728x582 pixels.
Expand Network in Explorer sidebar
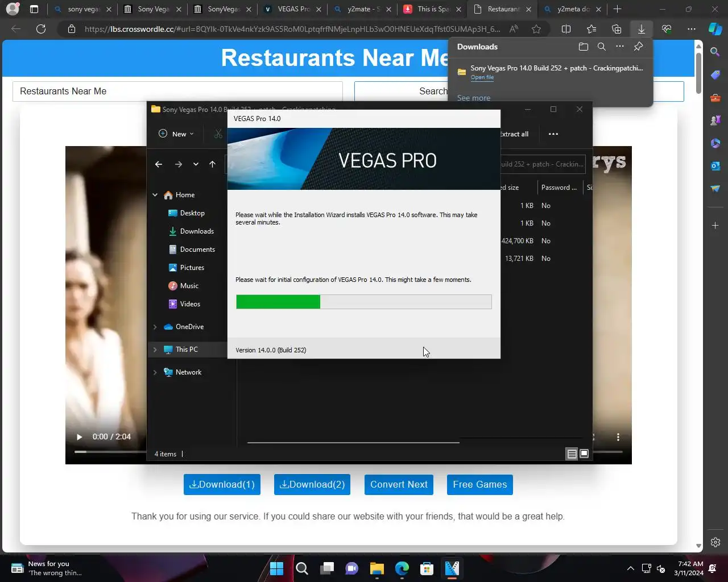155,372
